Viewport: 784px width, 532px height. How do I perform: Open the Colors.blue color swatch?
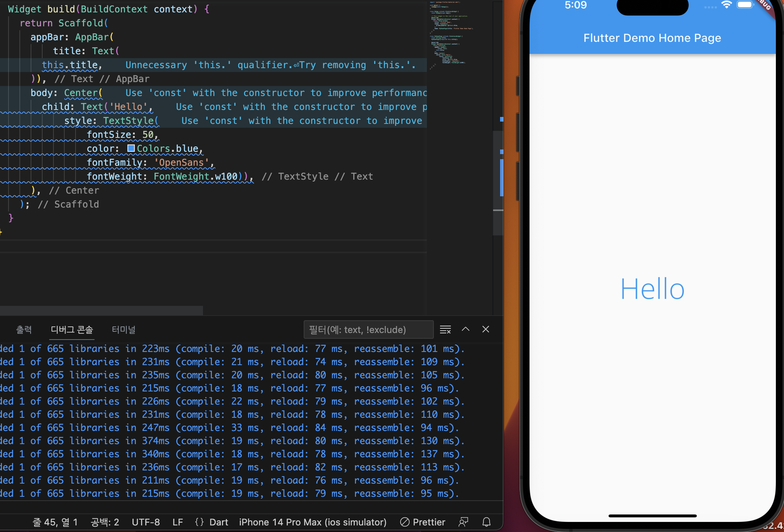point(131,148)
